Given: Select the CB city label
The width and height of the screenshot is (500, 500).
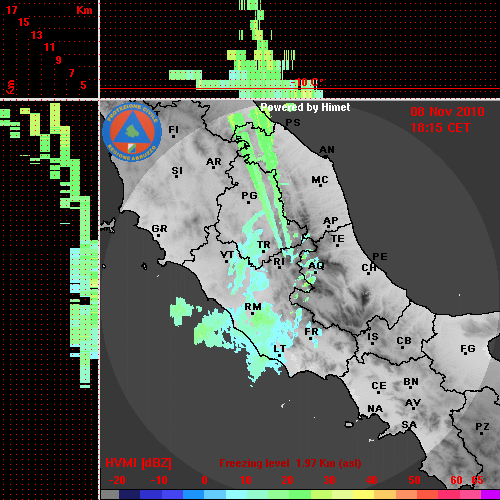Looking at the screenshot, I should click(x=404, y=341).
